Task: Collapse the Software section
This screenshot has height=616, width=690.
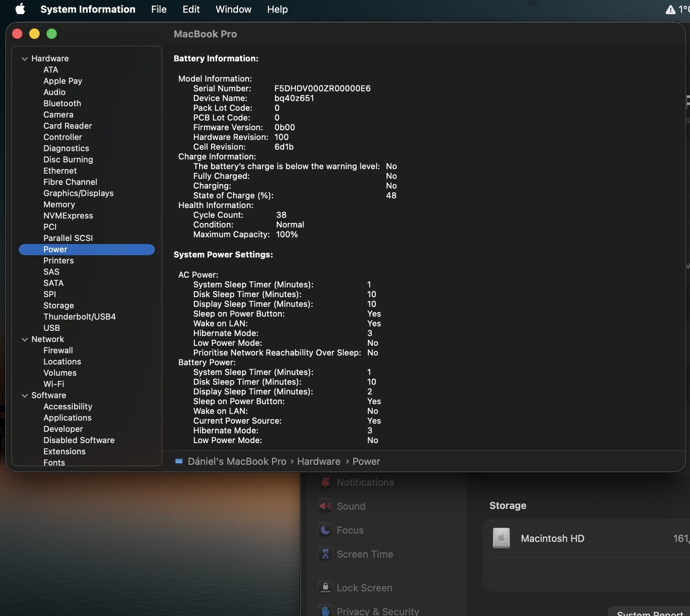Action: click(x=25, y=396)
